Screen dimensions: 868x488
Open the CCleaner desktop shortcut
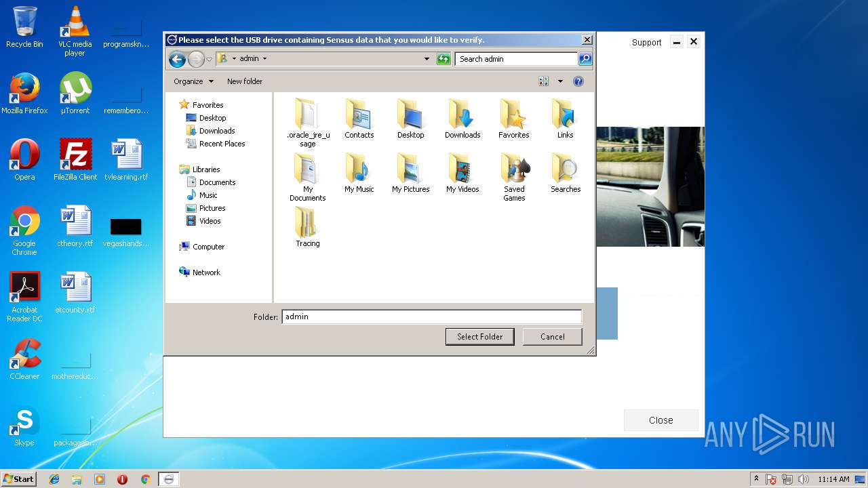[24, 359]
